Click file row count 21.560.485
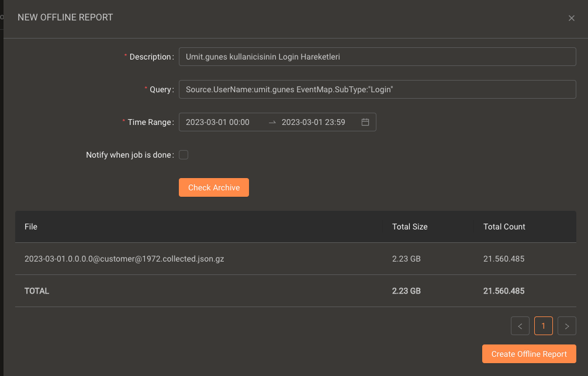The image size is (588, 376). click(504, 259)
